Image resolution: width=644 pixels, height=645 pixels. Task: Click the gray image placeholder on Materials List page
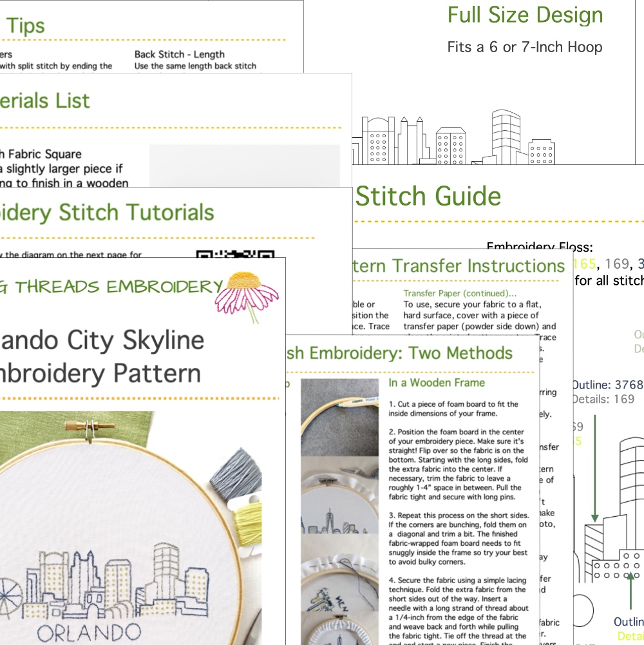tap(244, 166)
